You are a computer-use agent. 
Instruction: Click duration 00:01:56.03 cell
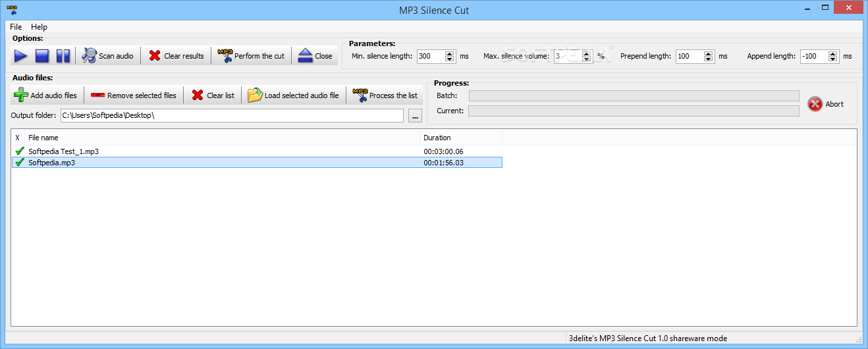click(x=443, y=163)
